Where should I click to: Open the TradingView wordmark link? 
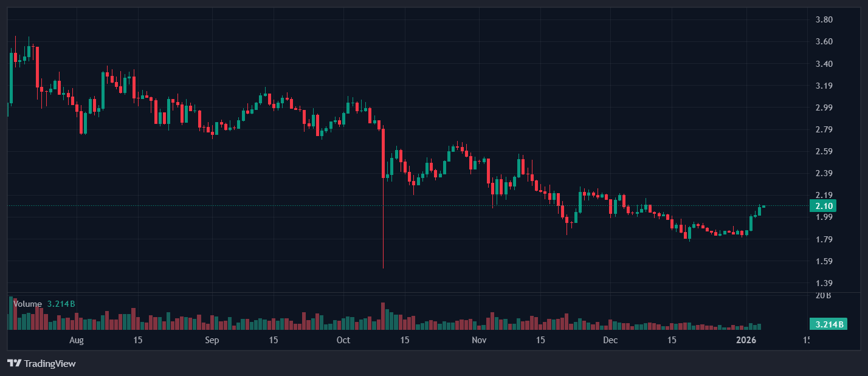tap(49, 363)
